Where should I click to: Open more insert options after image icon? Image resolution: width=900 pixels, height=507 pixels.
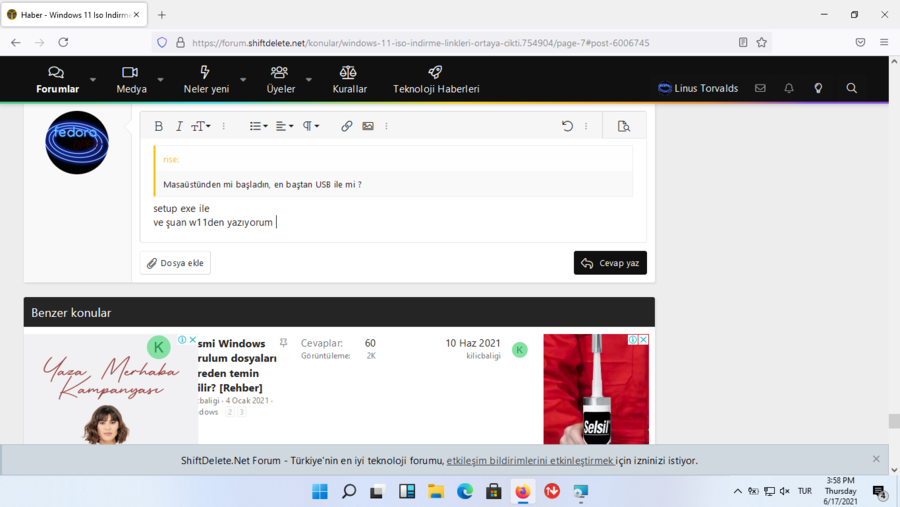386,126
